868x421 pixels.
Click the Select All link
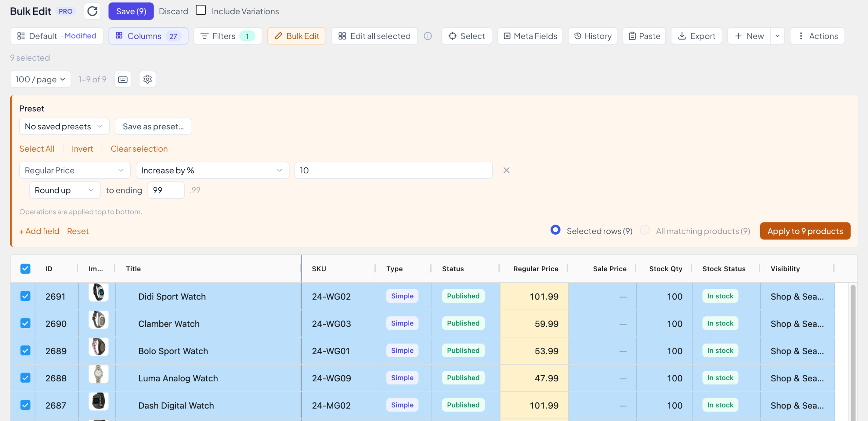coord(37,149)
